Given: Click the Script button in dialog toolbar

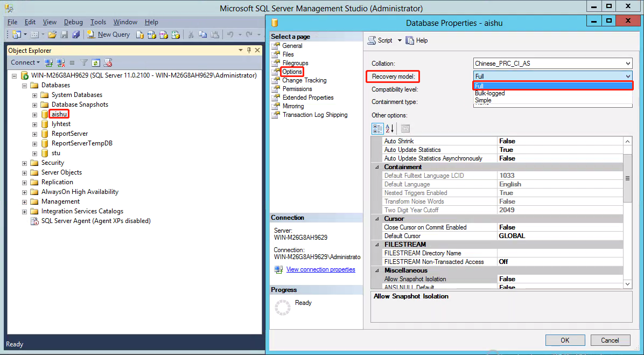Looking at the screenshot, I should 380,40.
